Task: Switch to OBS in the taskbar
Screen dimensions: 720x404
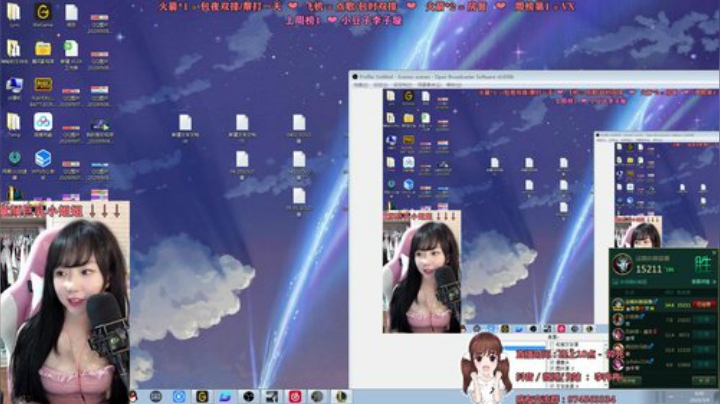Action: point(248,396)
